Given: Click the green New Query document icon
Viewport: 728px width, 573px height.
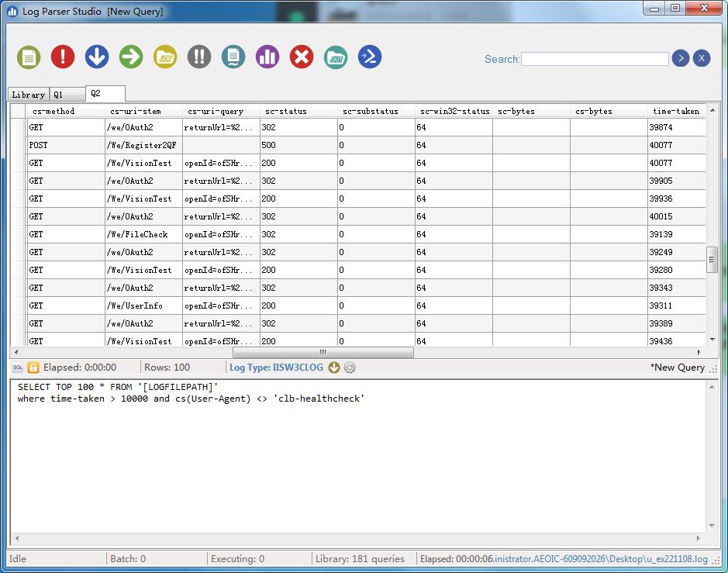Looking at the screenshot, I should [x=29, y=57].
